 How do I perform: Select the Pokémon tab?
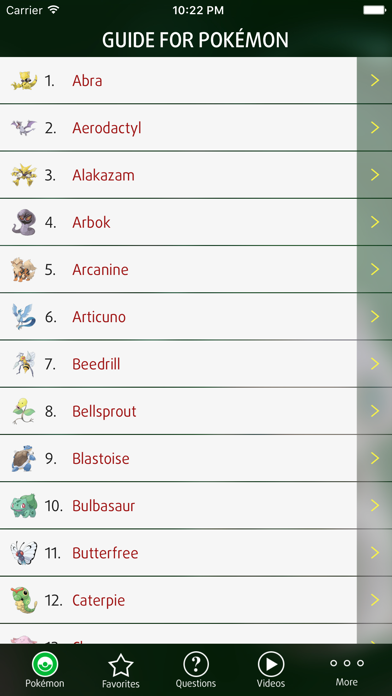tap(45, 671)
